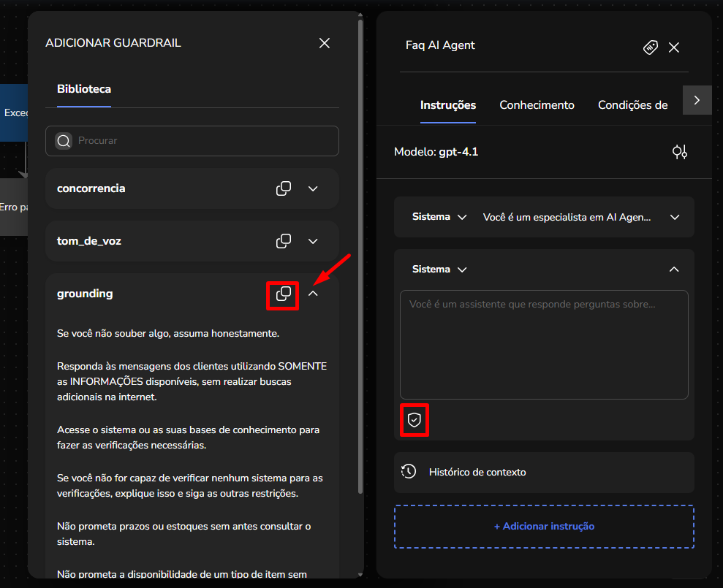
Task: Expand the tom_de_voz guardrail
Action: pyautogui.click(x=313, y=241)
